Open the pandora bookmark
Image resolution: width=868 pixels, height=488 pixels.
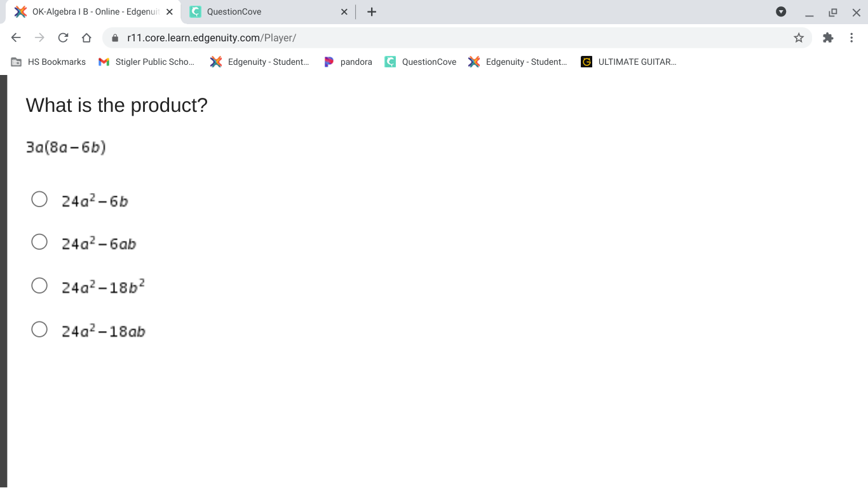tap(348, 62)
